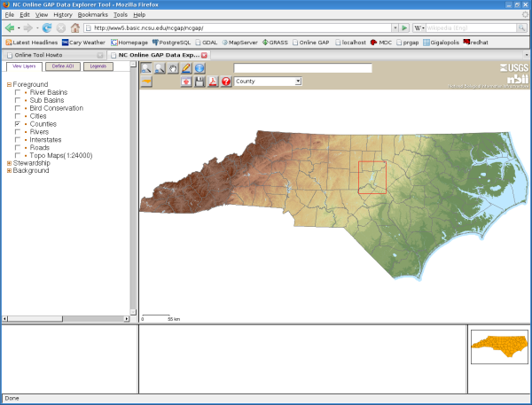Image resolution: width=532 pixels, height=405 pixels.
Task: Open help with red question mark icon
Action: click(x=226, y=82)
